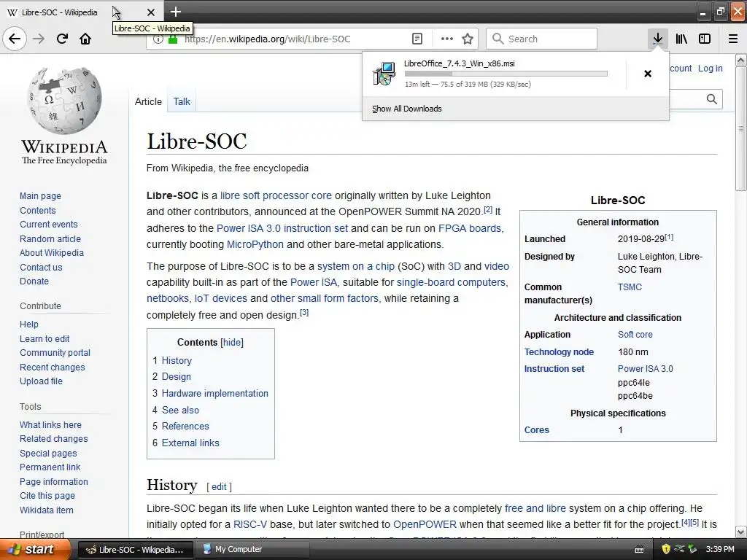This screenshot has width=747, height=560.
Task: Click the page scrollbar up arrow
Action: (741, 60)
